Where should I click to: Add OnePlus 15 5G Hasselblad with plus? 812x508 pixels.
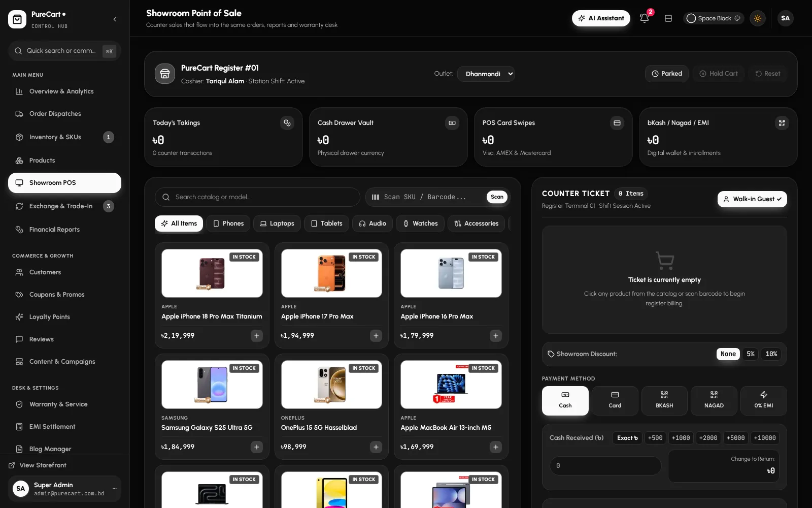[x=376, y=447]
